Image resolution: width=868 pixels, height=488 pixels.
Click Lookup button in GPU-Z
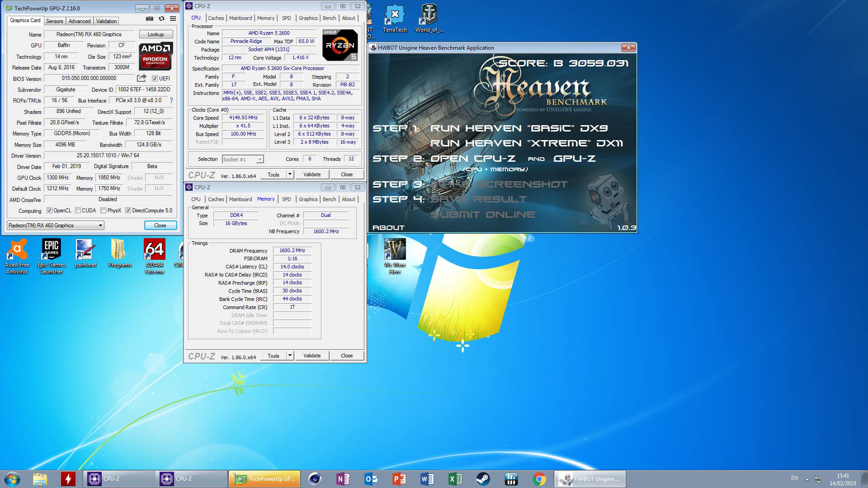point(156,34)
